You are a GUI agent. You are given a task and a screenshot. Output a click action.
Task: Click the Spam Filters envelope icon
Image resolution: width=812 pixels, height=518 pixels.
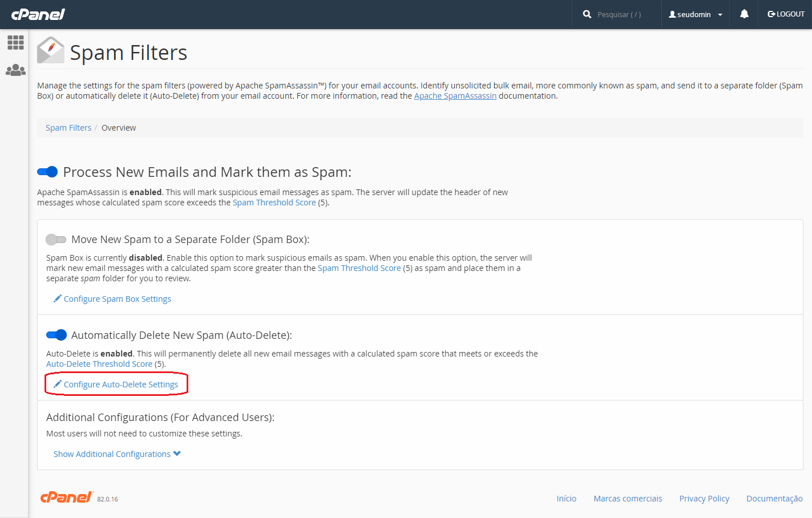51,50
